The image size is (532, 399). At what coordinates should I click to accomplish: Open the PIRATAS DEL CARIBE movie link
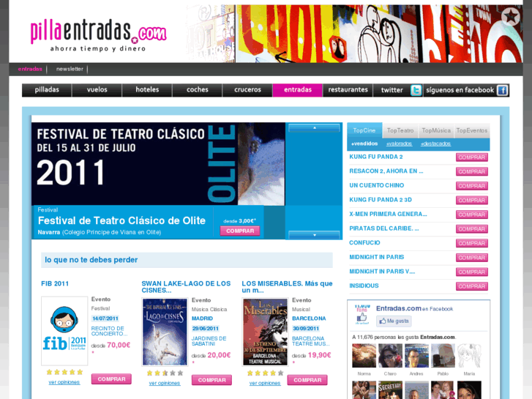384,228
